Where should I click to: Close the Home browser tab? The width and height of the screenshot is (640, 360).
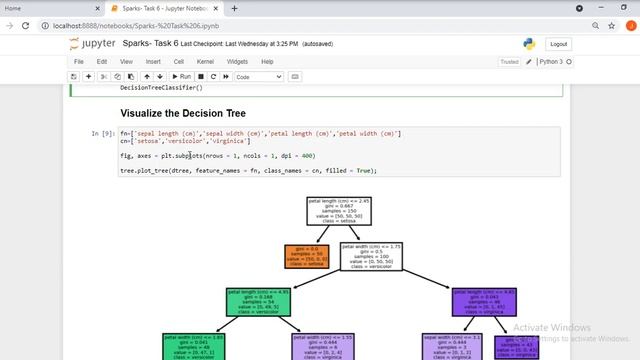pyautogui.click(x=98, y=8)
